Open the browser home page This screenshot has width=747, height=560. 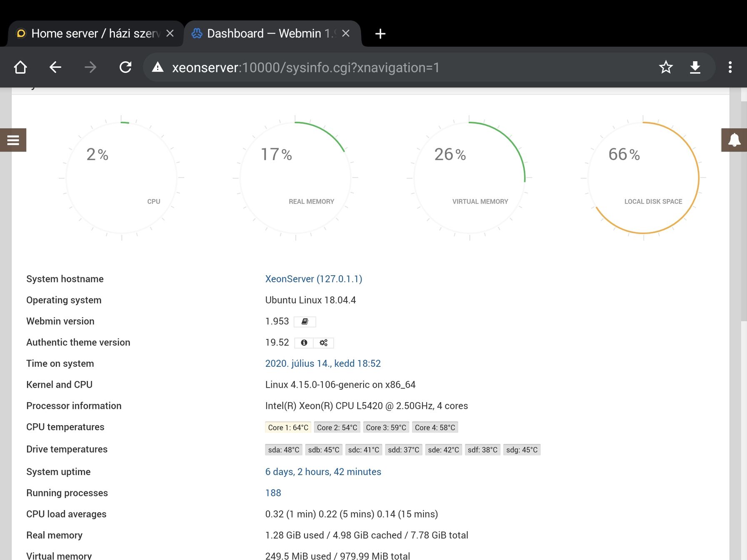[x=20, y=67]
